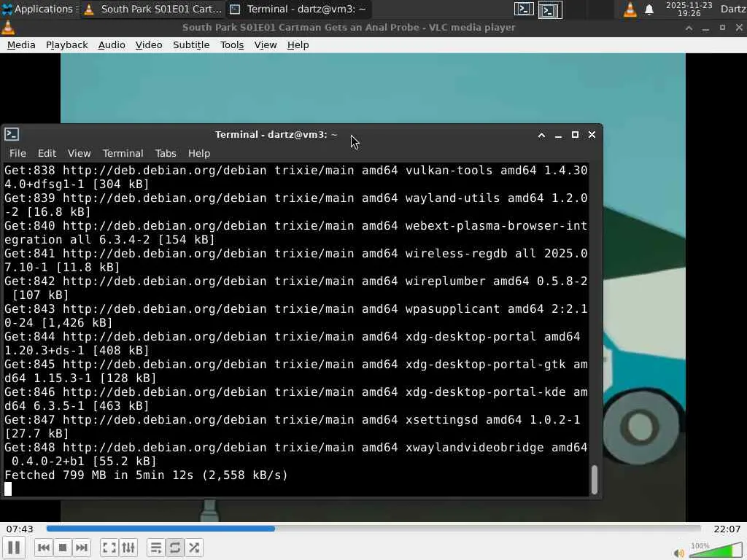Image resolution: width=747 pixels, height=560 pixels.
Task: Roll up the VLC window
Action: (x=689, y=28)
